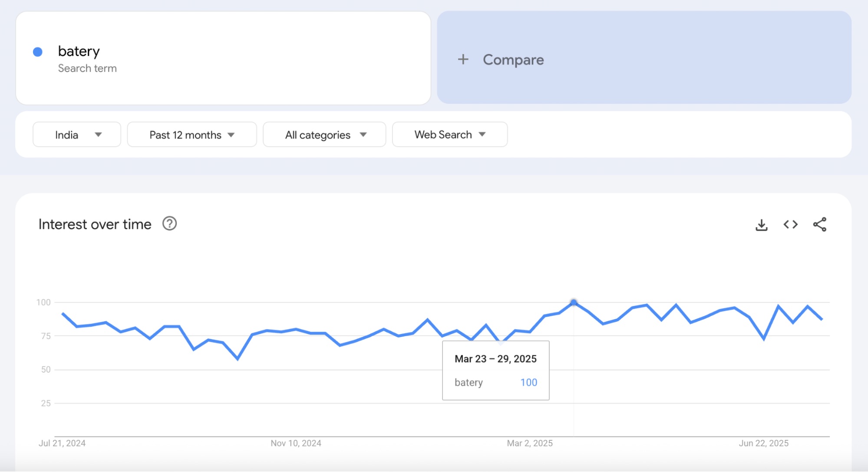
Task: Click the 50 y-axis label
Action: pos(46,370)
